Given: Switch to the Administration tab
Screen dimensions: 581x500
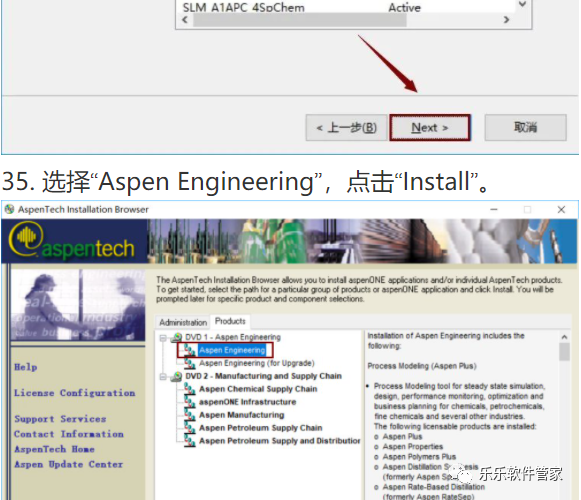Looking at the screenshot, I should [183, 322].
